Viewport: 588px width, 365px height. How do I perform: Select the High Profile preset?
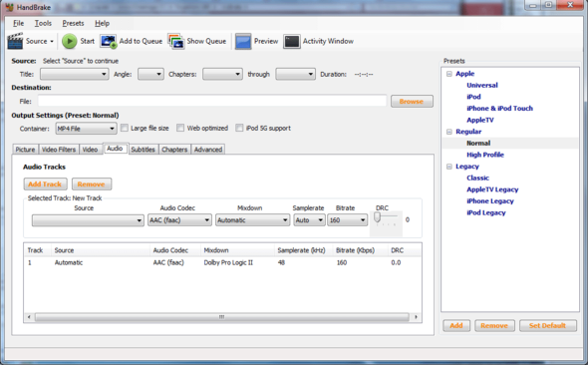[485, 155]
